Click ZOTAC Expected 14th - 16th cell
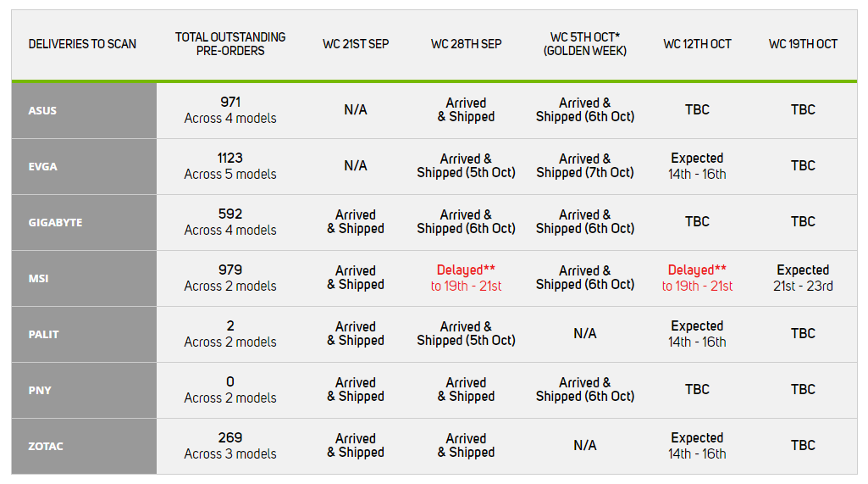Image resolution: width=868 pixels, height=484 pixels. [x=697, y=445]
